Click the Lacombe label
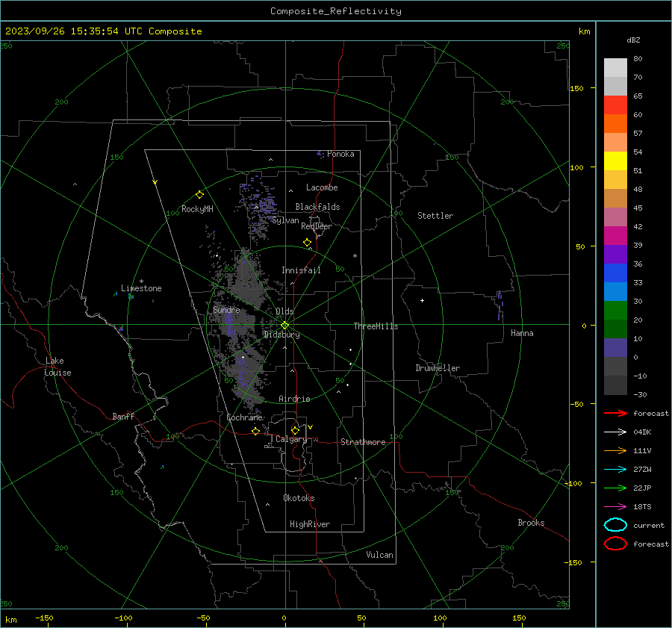Viewport: 672px width, 628px height. 322,187
